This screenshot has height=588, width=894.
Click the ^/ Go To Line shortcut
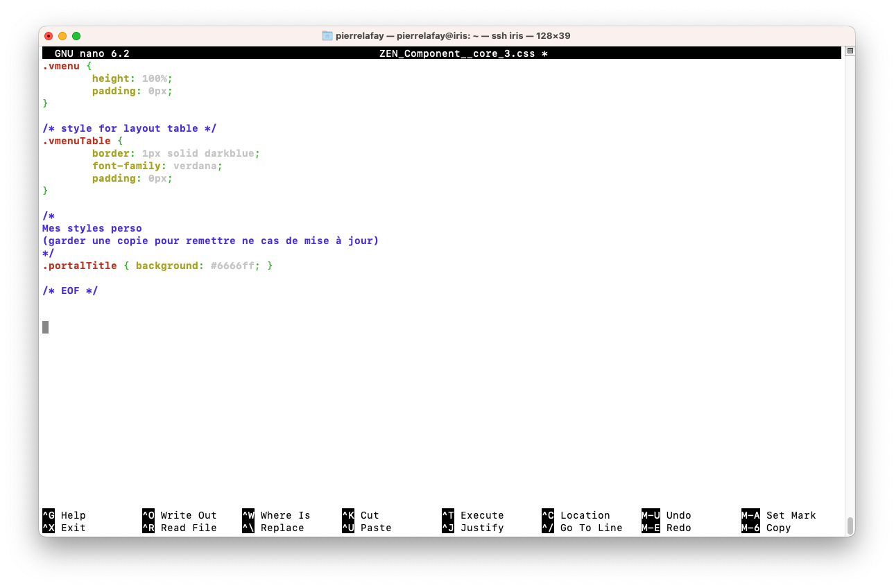pyautogui.click(x=582, y=528)
